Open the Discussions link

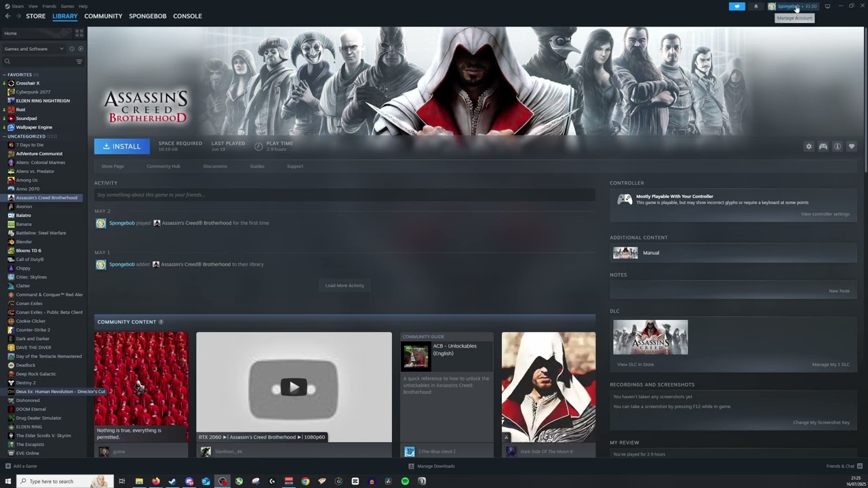pos(215,166)
